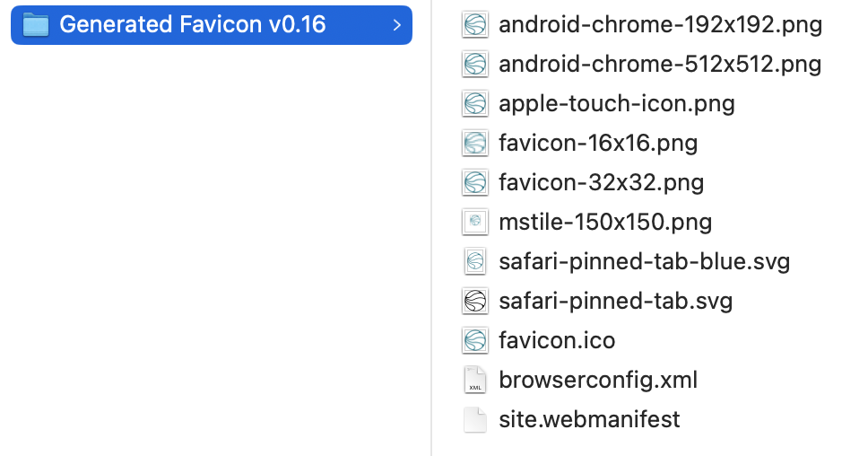Click the android-chrome-512x512.png thumbnail icon
The height and width of the screenshot is (456, 868).
point(475,64)
